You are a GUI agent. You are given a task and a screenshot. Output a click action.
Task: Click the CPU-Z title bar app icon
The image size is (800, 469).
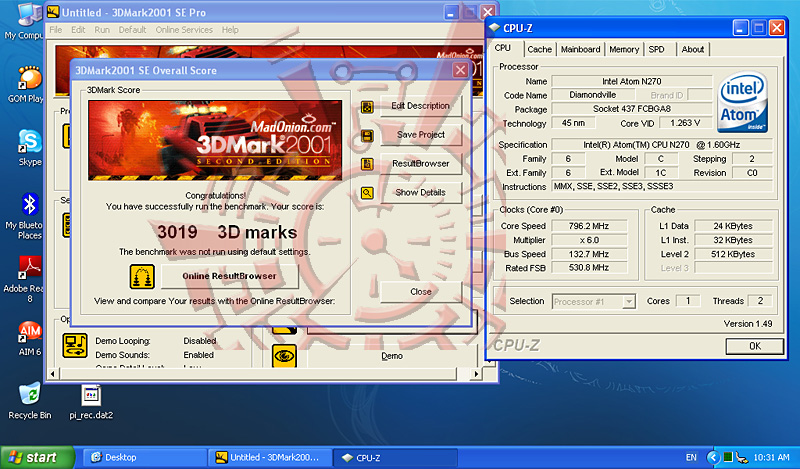(494, 28)
